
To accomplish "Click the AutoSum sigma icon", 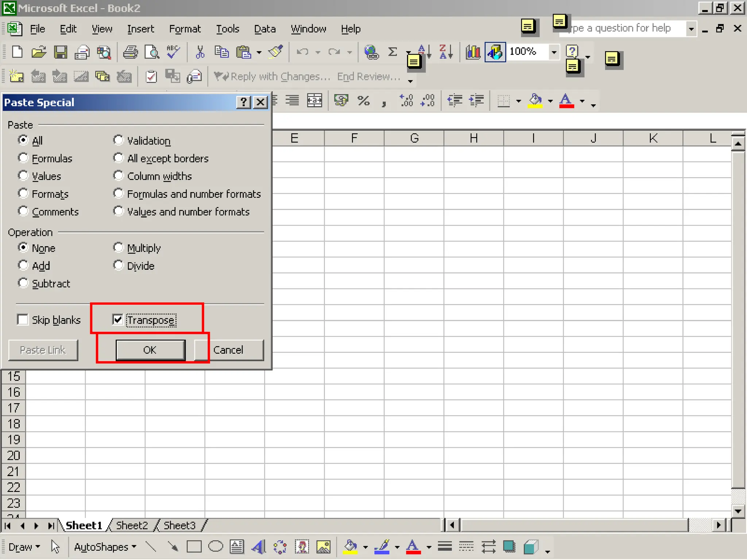I will click(392, 52).
